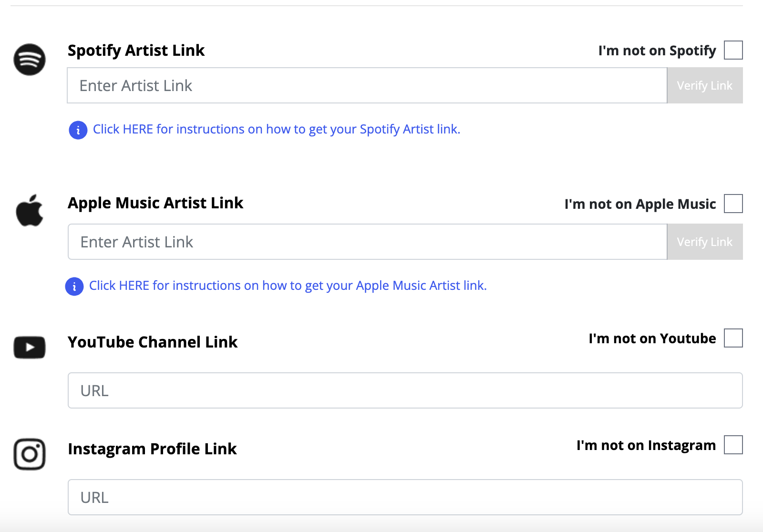Open instructions link for Apple Music Artist link
The image size is (763, 532).
point(288,286)
